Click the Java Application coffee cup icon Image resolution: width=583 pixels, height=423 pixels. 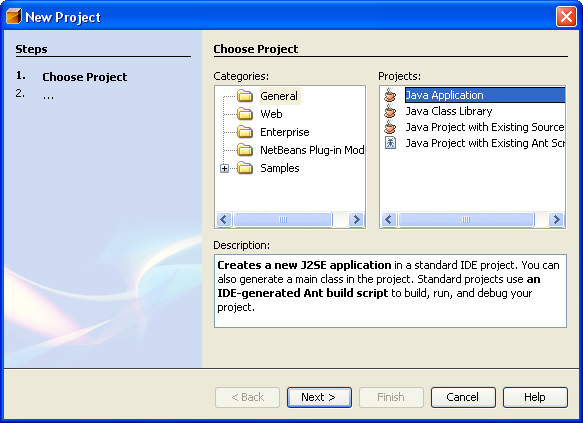click(390, 95)
